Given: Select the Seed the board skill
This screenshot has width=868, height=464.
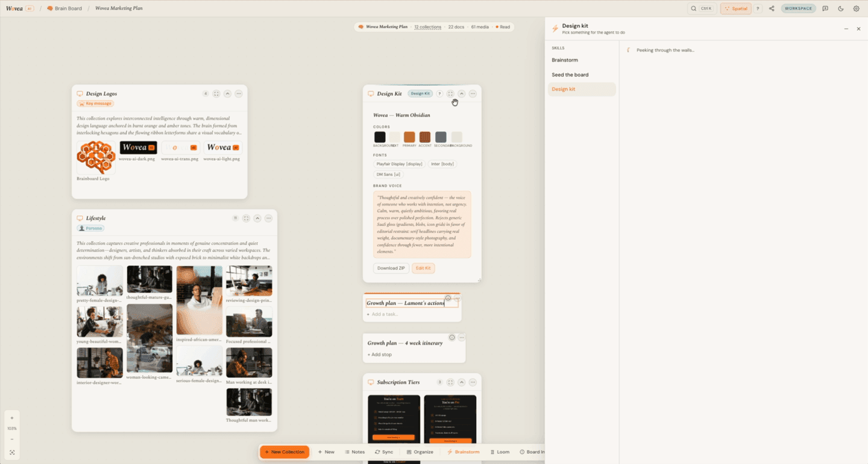Looking at the screenshot, I should (x=582, y=75).
